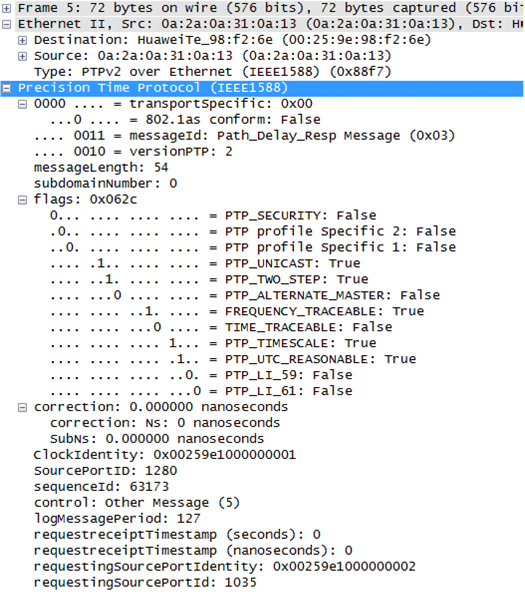
Task: Select the requestingSourcePortId: 1035 line
Action: click(145, 583)
